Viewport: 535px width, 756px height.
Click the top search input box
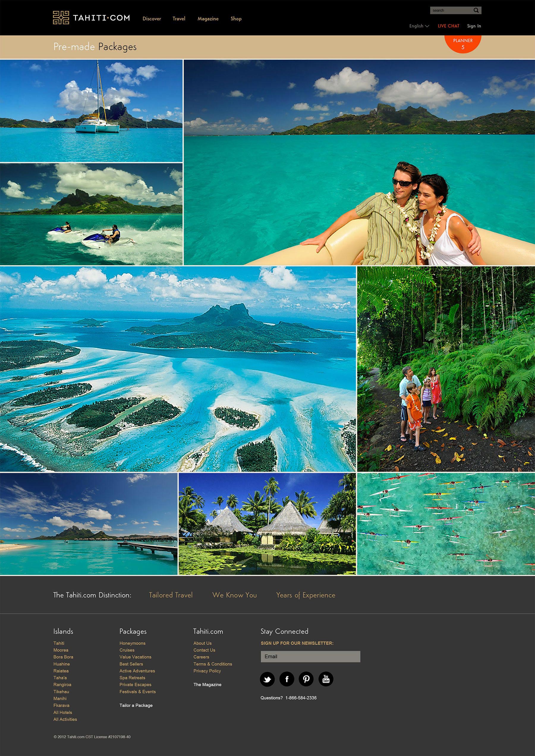click(451, 10)
